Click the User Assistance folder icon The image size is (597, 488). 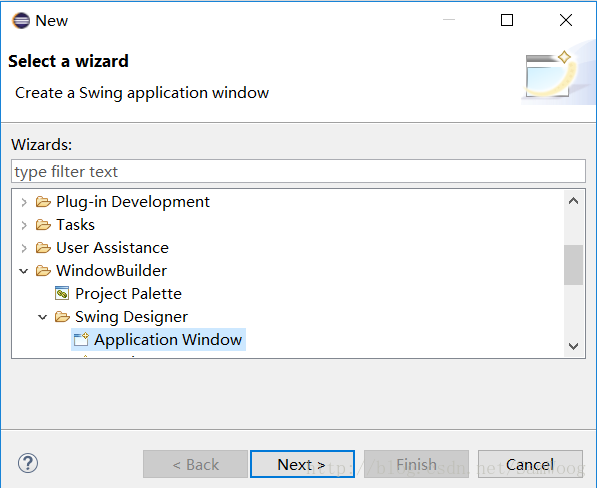click(x=43, y=248)
